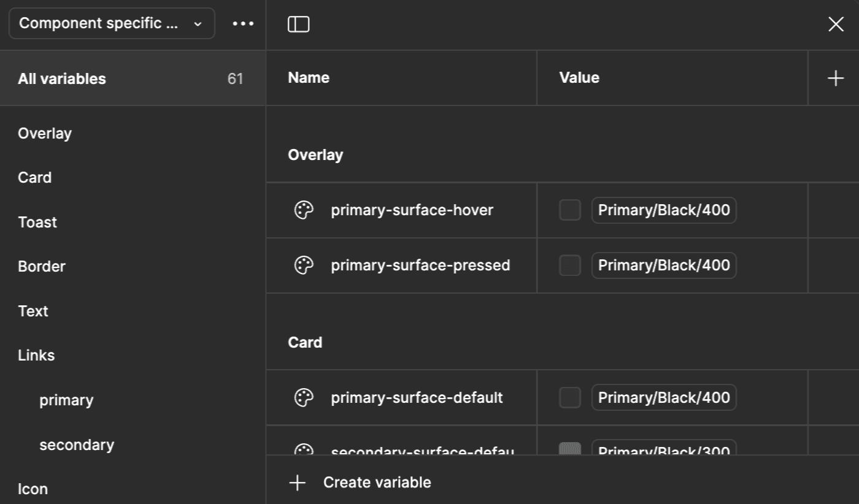Select the Card group in sidebar

coord(35,177)
